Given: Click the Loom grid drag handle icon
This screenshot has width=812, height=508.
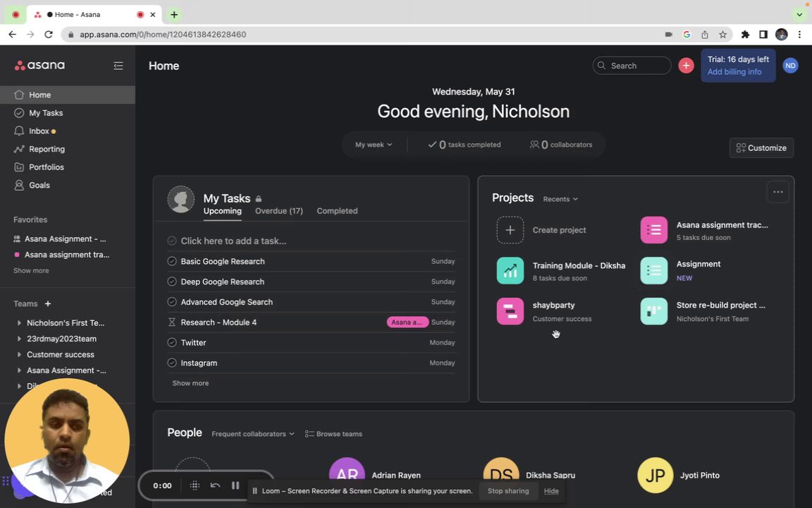Looking at the screenshot, I should (195, 485).
